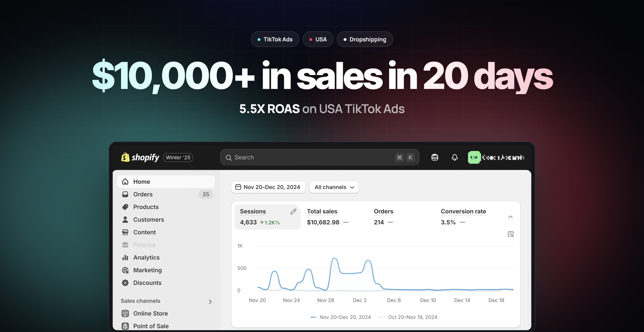644x332 pixels.
Task: Open Analytics in sidebar
Action: [166, 258]
